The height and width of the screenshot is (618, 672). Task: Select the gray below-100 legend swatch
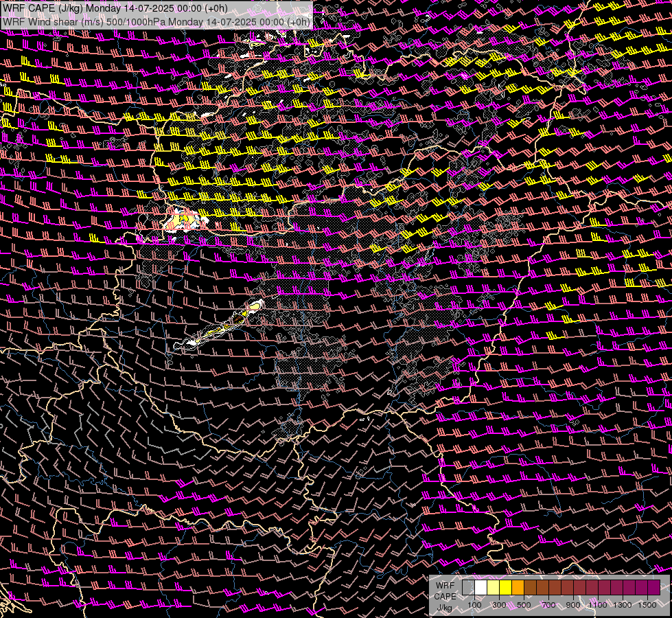click(468, 587)
